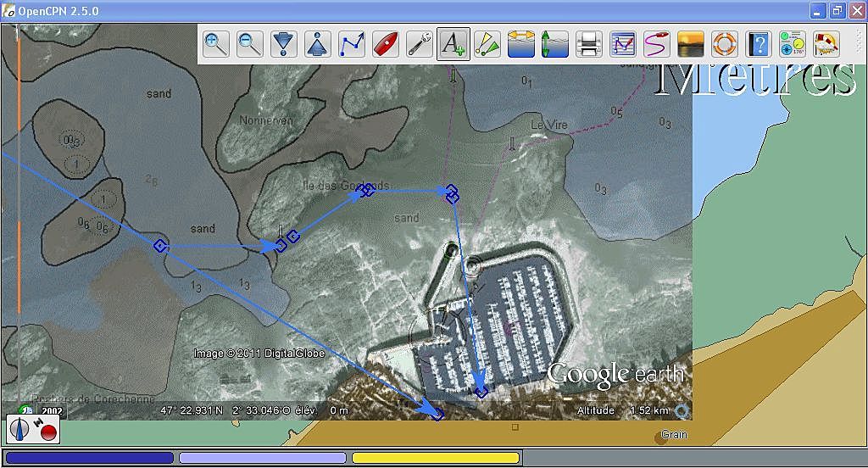Click the small satellite GPS icon
868x468 pixels.
pos(39,422)
